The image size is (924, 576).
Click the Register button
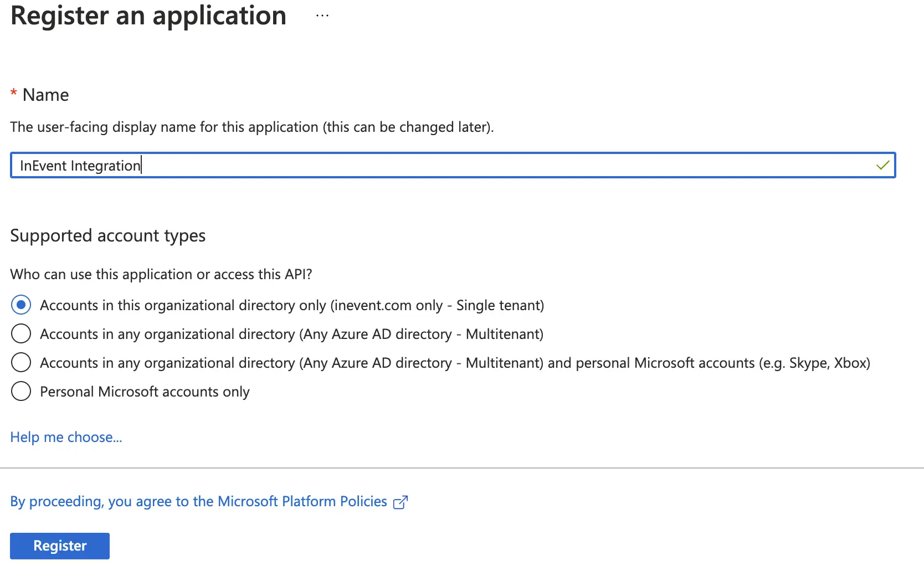pyautogui.click(x=60, y=546)
